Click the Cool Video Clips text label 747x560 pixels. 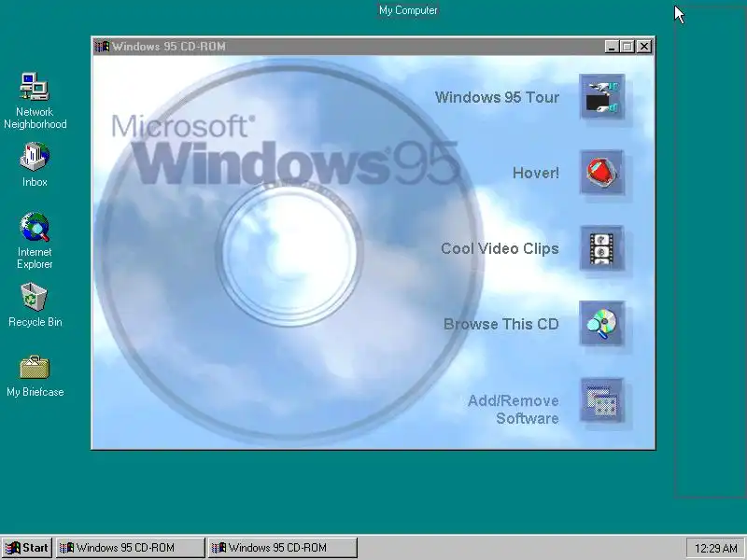point(500,248)
